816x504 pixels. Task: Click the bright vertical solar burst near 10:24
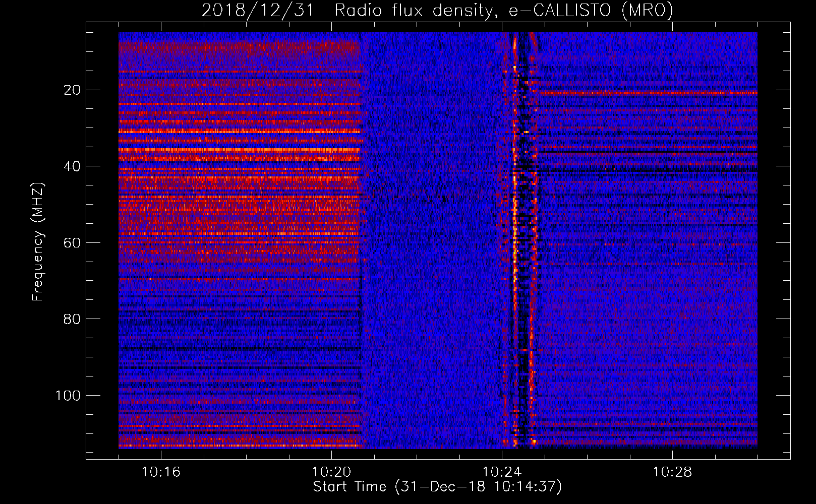tap(515, 241)
